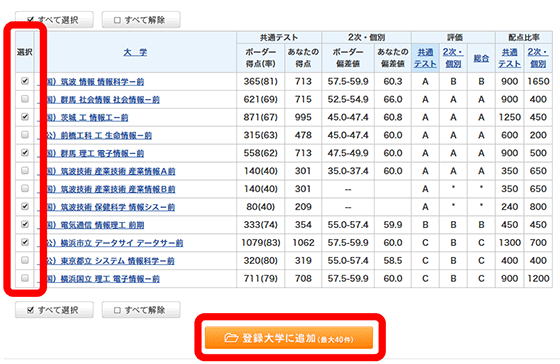Sort by 2次・個別 link under 配点比率
Image resolution: width=560 pixels, height=364 pixels.
tap(538, 58)
